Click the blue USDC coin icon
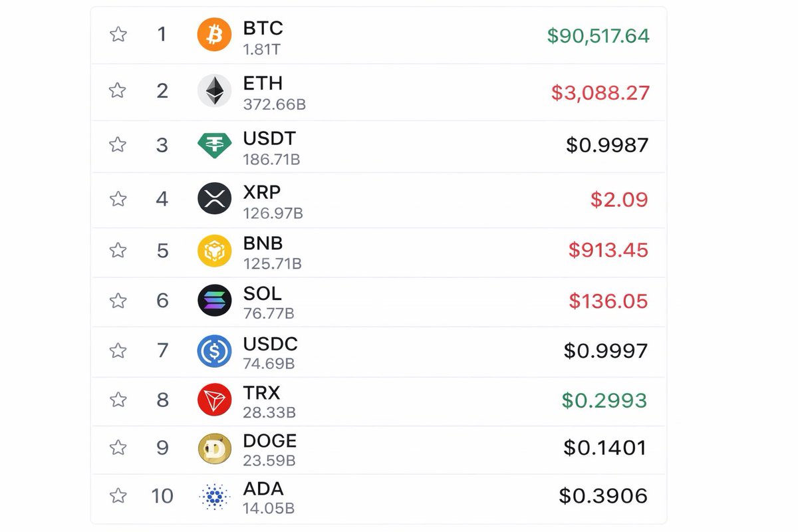 click(x=214, y=350)
